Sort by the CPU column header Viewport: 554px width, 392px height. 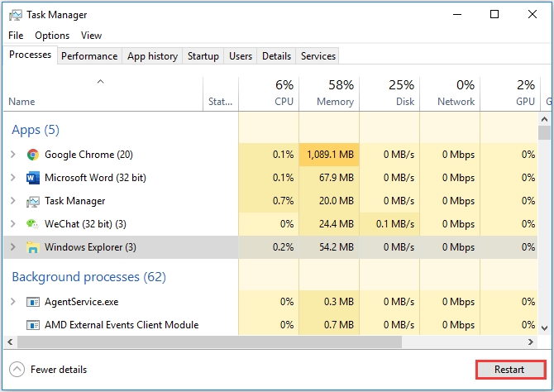(x=269, y=93)
